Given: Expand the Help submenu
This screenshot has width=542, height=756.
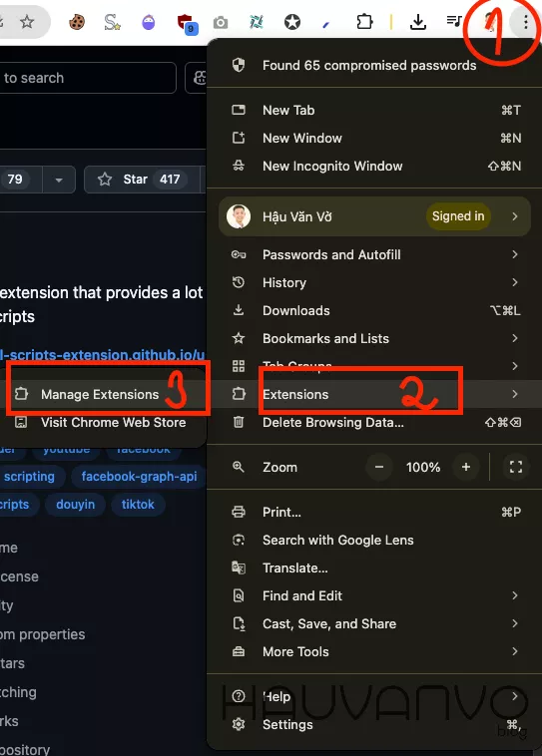Looking at the screenshot, I should coord(374,697).
